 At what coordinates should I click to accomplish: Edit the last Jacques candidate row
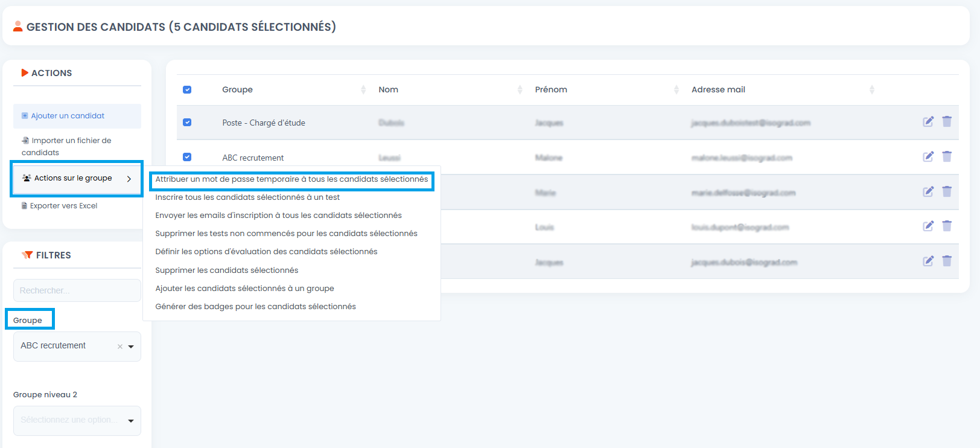point(928,261)
